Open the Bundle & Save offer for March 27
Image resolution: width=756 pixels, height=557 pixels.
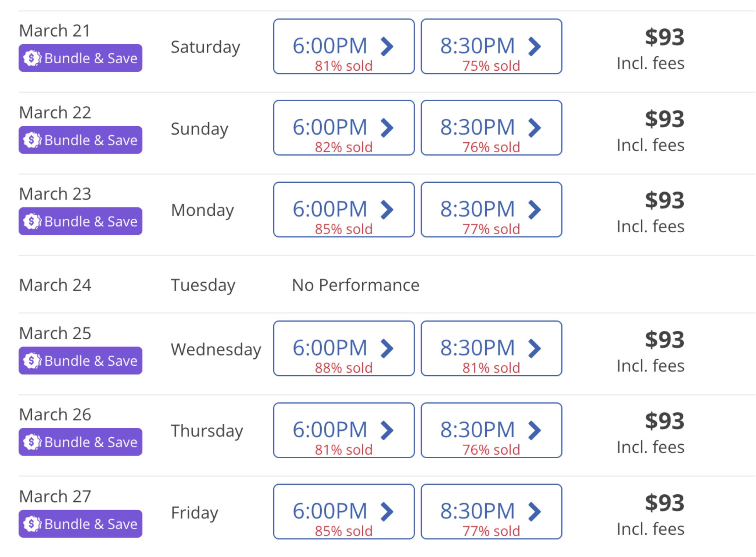tap(80, 524)
